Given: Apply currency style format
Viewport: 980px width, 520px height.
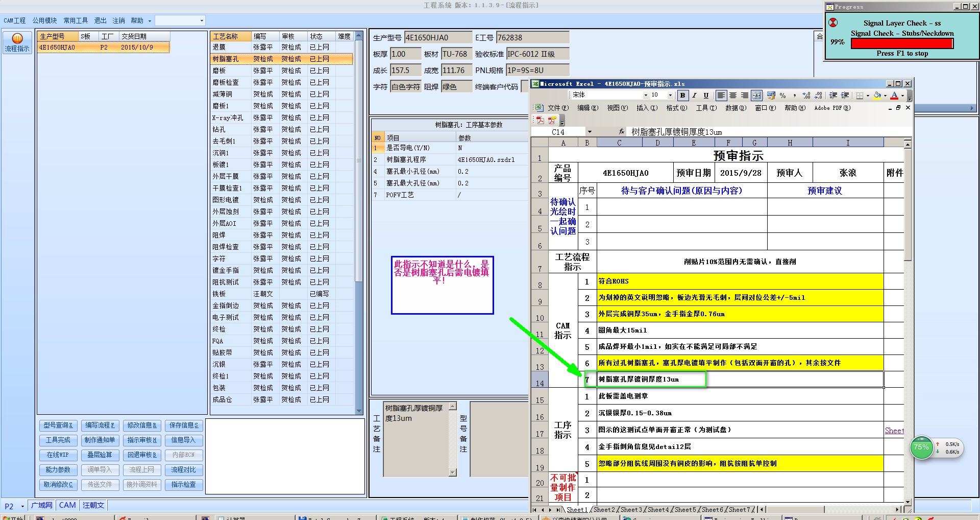Looking at the screenshot, I should coord(771,96).
